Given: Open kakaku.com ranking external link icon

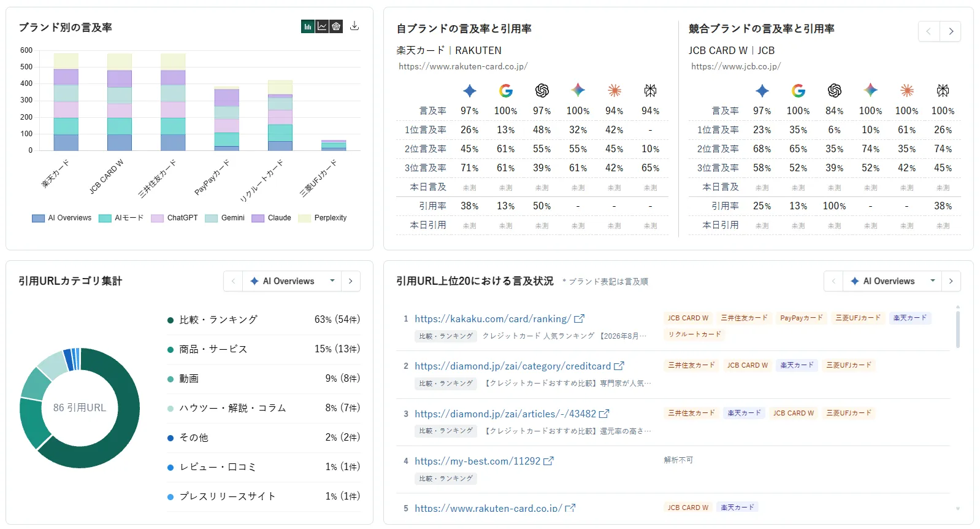Looking at the screenshot, I should (x=579, y=319).
